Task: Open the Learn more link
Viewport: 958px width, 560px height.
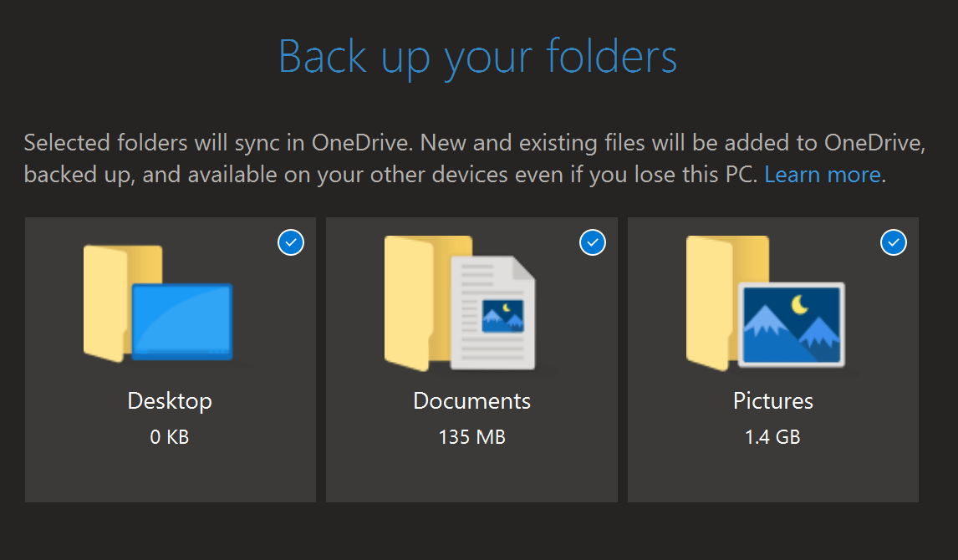Action: 823,175
